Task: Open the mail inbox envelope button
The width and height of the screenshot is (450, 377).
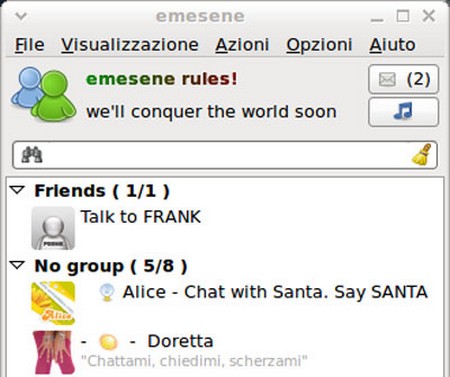Action: point(403,79)
